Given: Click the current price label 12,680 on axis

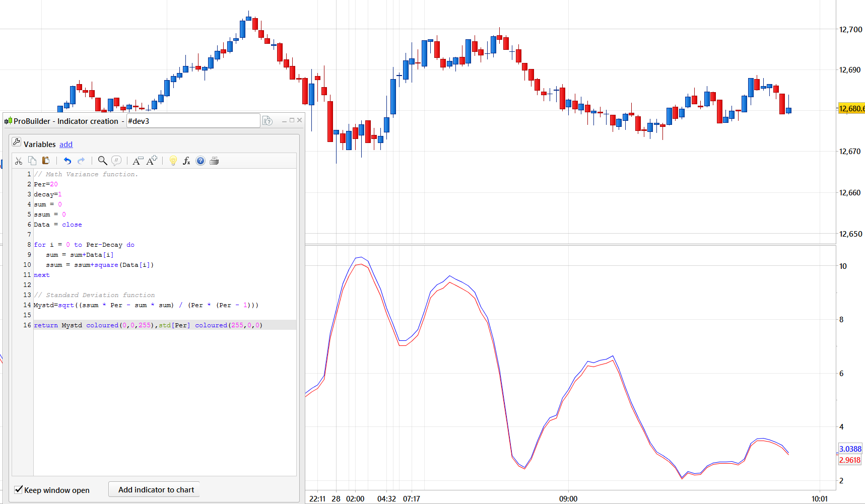Looking at the screenshot, I should click(x=851, y=108).
